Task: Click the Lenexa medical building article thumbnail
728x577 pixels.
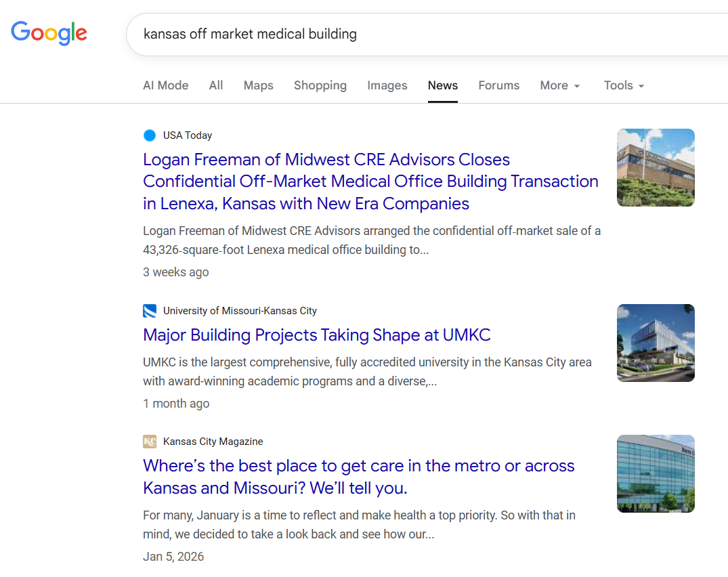Action: point(655,167)
